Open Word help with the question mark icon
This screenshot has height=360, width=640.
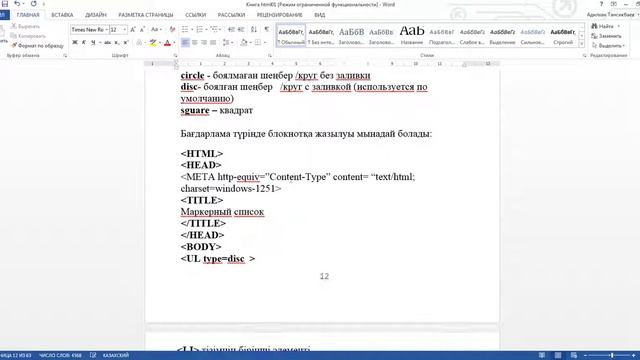pyautogui.click(x=601, y=4)
